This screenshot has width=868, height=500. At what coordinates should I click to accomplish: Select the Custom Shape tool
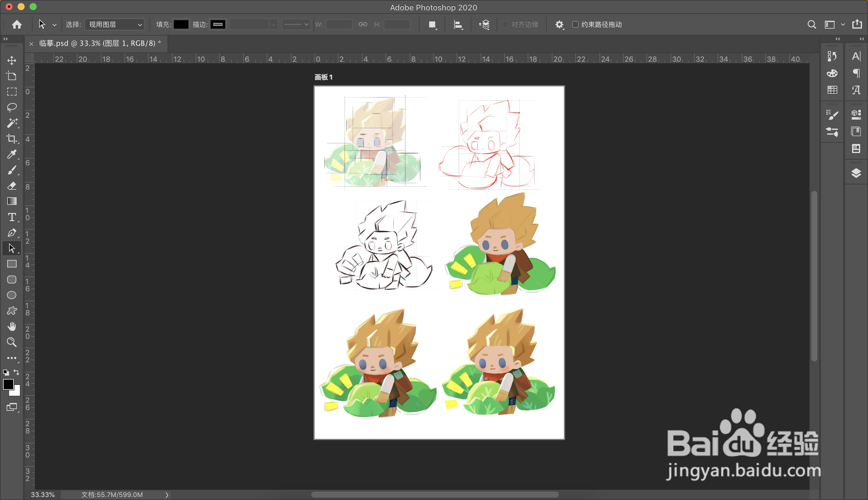(12, 311)
